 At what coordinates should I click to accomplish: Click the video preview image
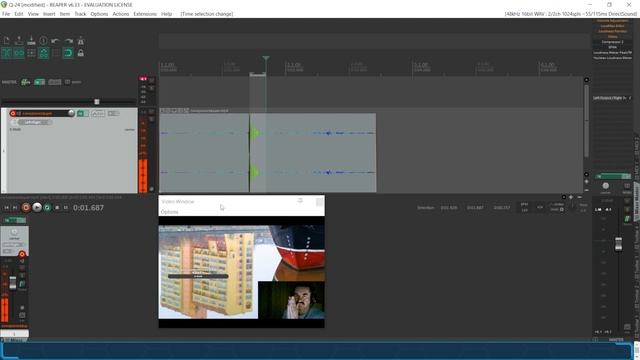pyautogui.click(x=242, y=272)
